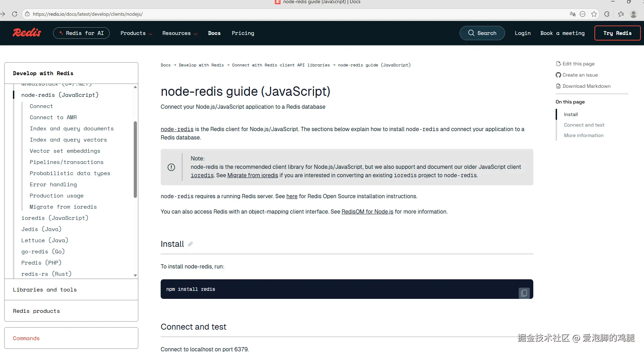This screenshot has width=644, height=352.
Task: Open Error handling sidebar item
Action: pos(53,185)
